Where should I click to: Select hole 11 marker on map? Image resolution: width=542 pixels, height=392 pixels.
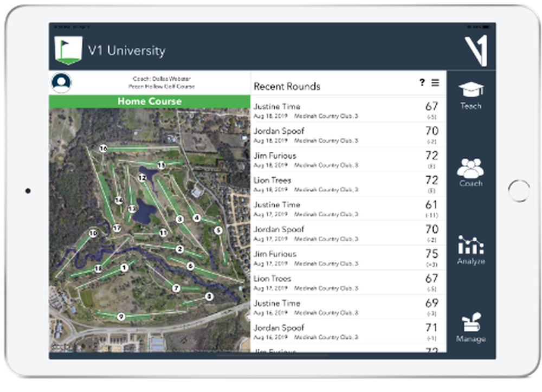pyautogui.click(x=163, y=233)
